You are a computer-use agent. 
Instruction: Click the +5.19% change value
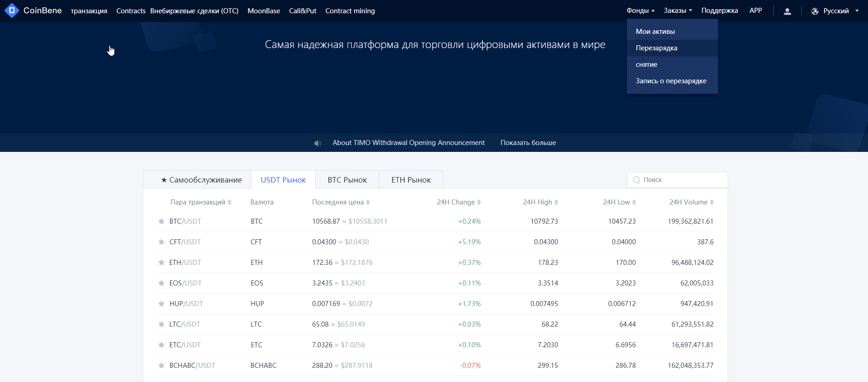pos(469,242)
